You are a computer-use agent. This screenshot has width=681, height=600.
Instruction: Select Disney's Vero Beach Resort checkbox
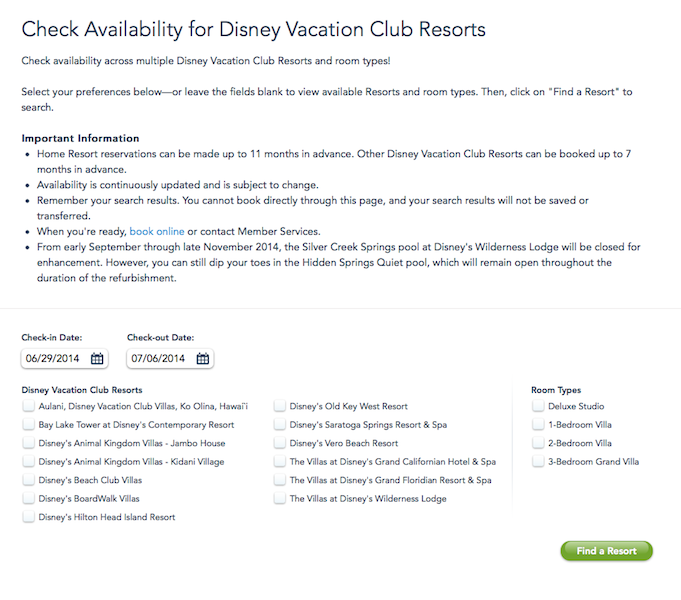[280, 443]
